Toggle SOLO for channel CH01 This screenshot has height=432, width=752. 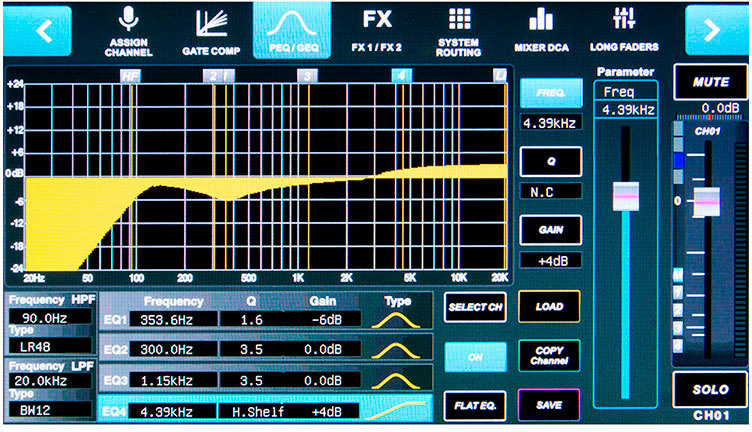pos(710,387)
